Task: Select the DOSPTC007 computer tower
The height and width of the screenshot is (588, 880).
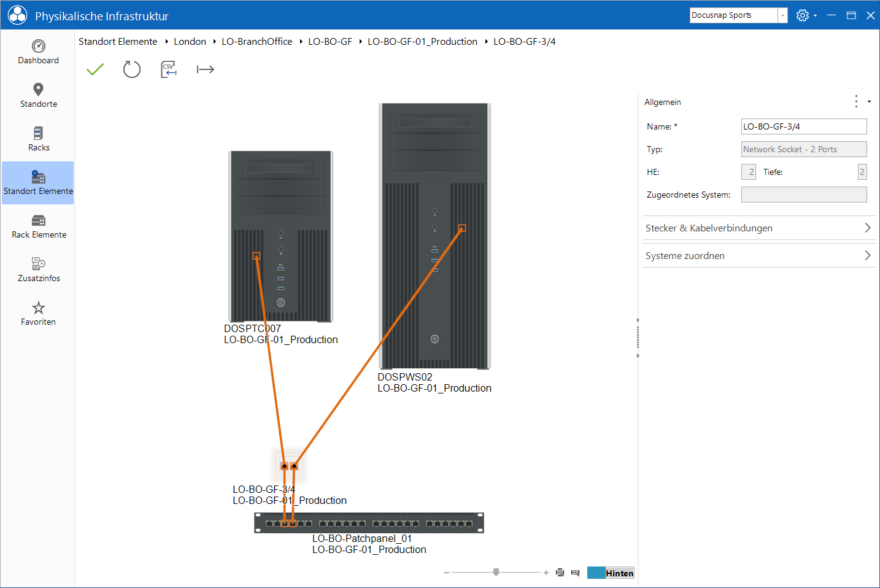Action: (281, 236)
